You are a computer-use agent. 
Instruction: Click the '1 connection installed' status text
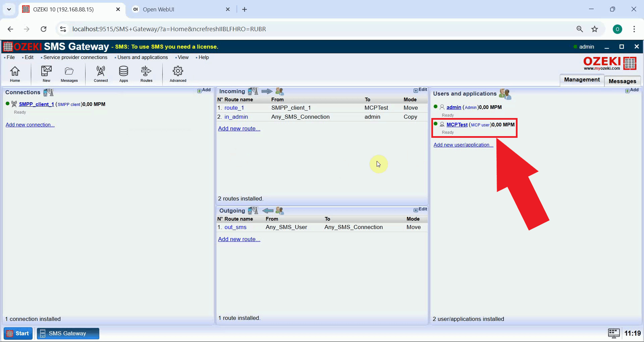(33, 319)
